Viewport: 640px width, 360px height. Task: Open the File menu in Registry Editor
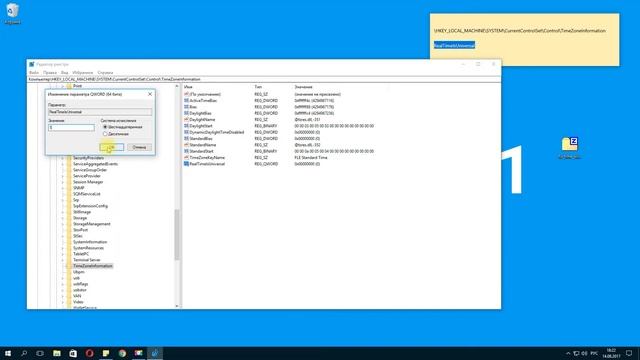[34, 73]
